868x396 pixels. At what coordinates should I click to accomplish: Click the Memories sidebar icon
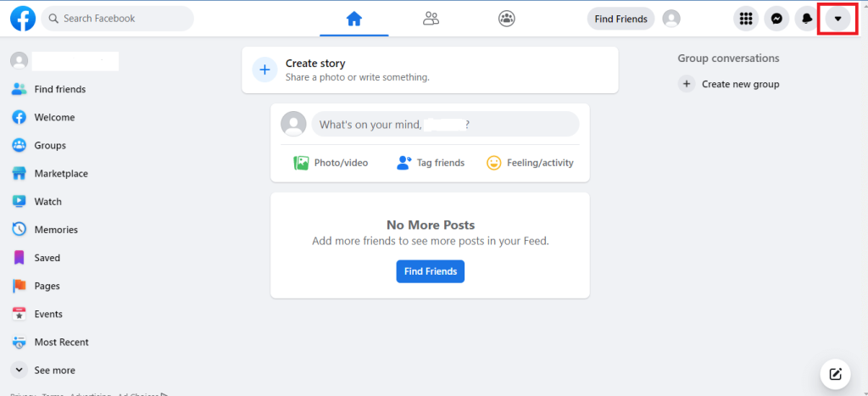tap(19, 229)
